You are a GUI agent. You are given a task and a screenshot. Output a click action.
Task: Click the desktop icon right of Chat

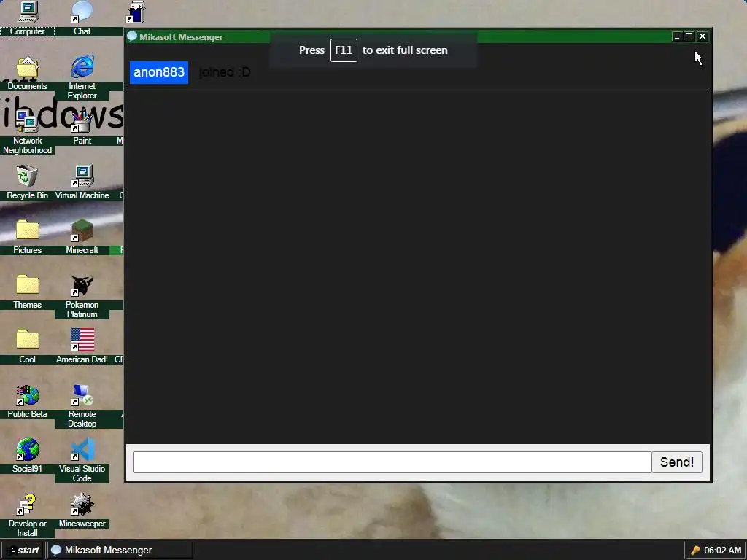coord(136,12)
